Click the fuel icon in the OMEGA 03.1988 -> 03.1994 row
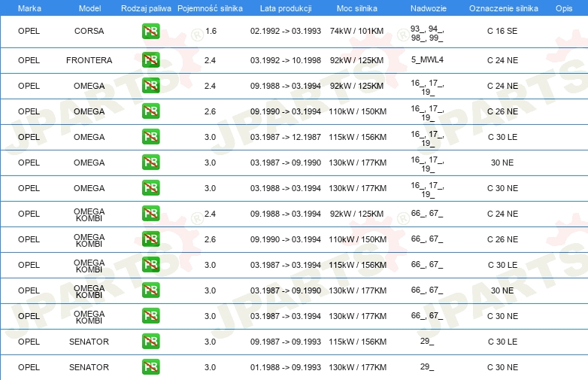 (150, 187)
